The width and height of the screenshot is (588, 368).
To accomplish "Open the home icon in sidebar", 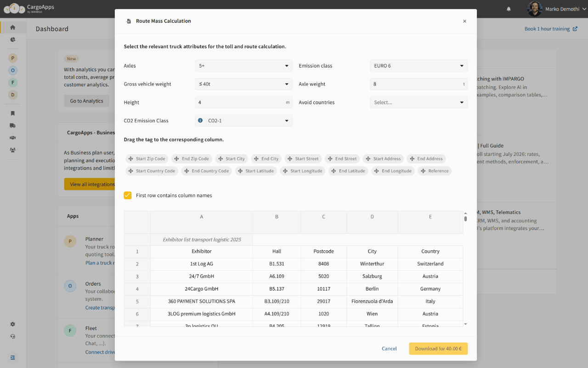I will point(13,27).
